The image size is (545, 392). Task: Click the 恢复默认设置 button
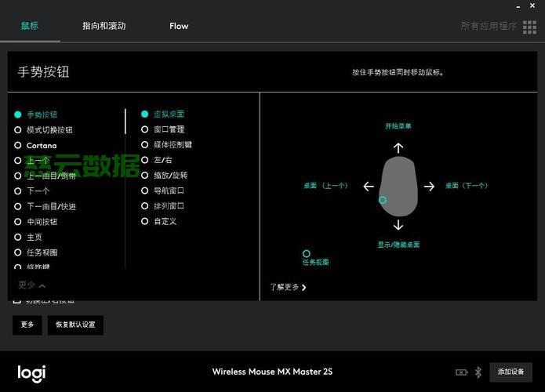pos(74,325)
